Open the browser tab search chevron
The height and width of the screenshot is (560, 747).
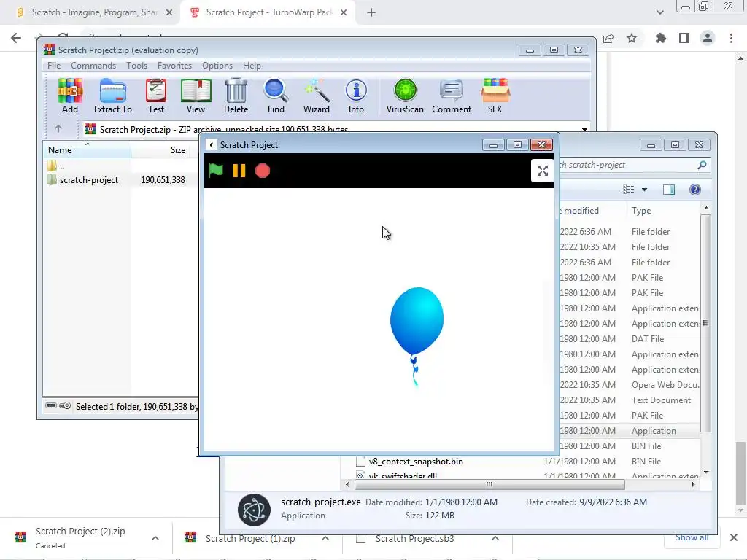click(659, 12)
